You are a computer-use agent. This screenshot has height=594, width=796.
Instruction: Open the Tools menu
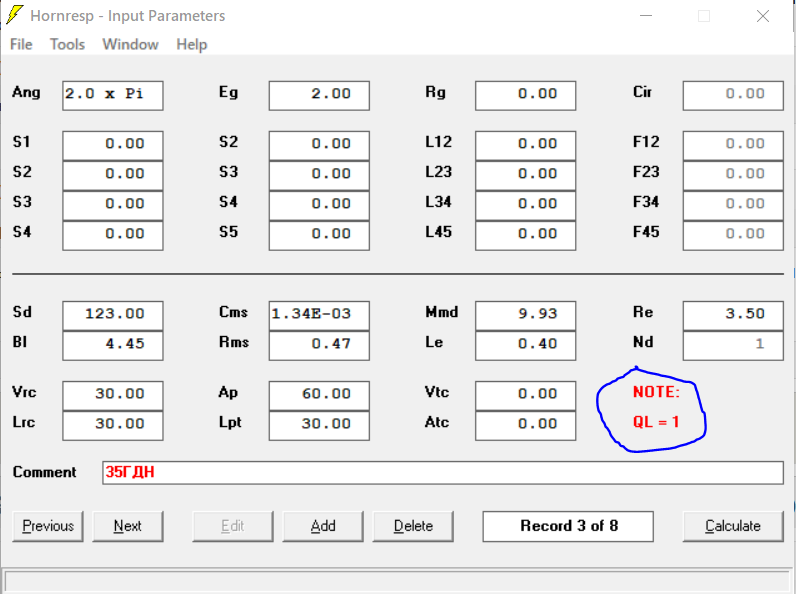click(x=67, y=45)
